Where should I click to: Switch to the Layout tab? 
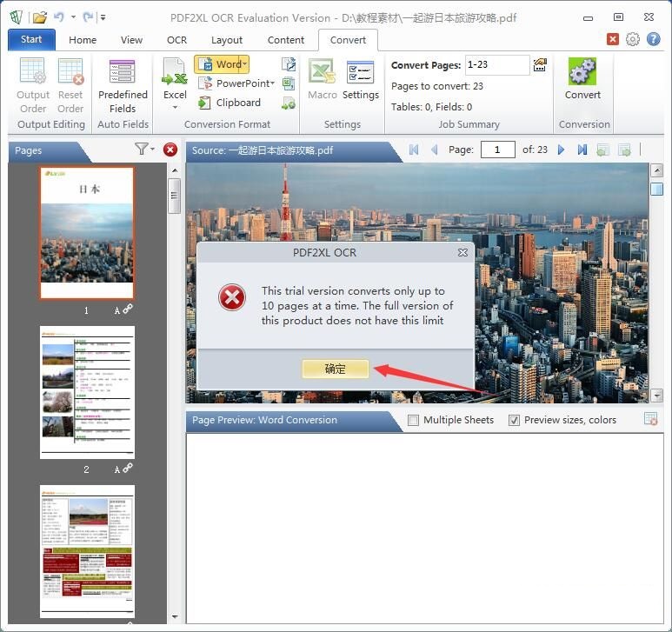(227, 40)
